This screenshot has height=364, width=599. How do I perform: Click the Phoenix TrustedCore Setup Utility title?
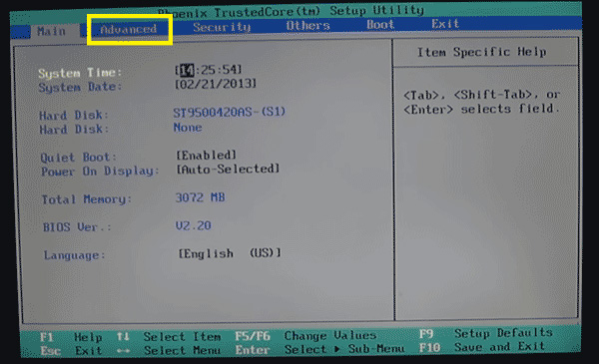[x=292, y=11]
